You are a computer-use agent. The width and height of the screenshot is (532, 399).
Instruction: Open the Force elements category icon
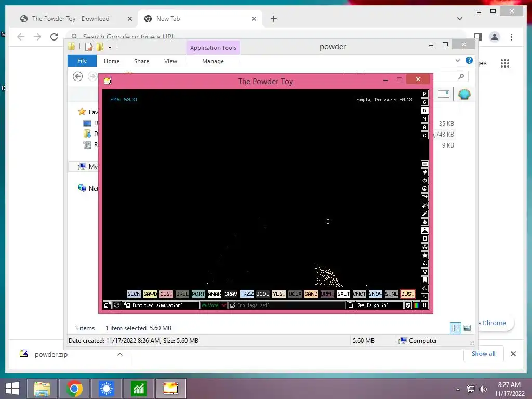pos(424,197)
